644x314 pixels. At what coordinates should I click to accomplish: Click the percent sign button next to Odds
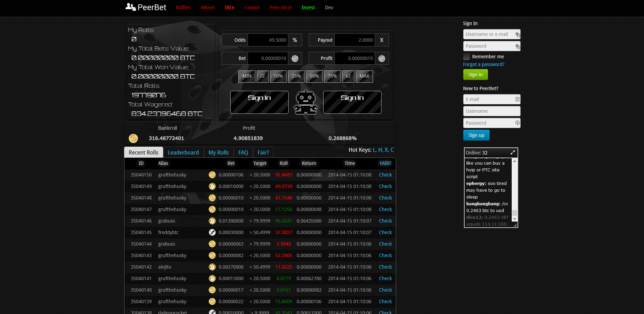click(x=295, y=40)
